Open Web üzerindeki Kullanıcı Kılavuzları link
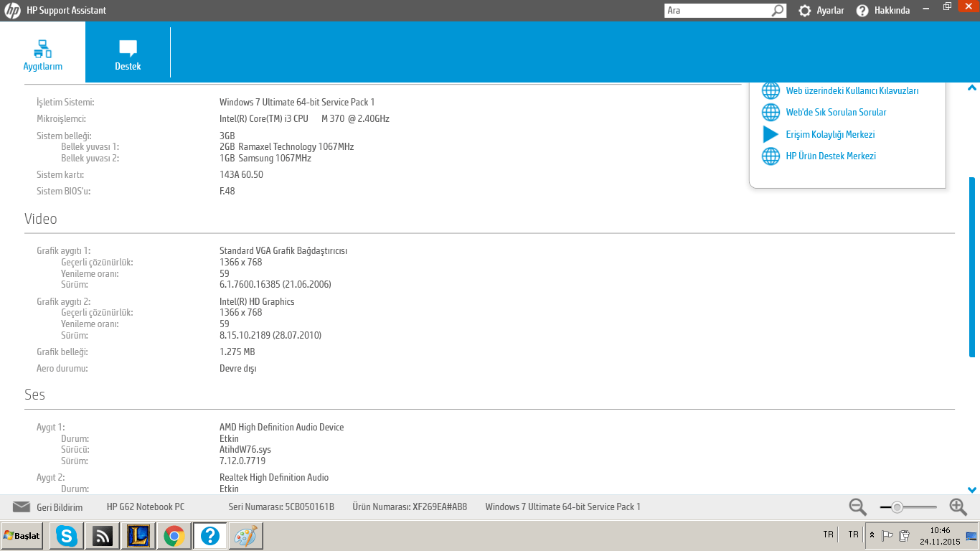This screenshot has width=980, height=551. (x=852, y=91)
